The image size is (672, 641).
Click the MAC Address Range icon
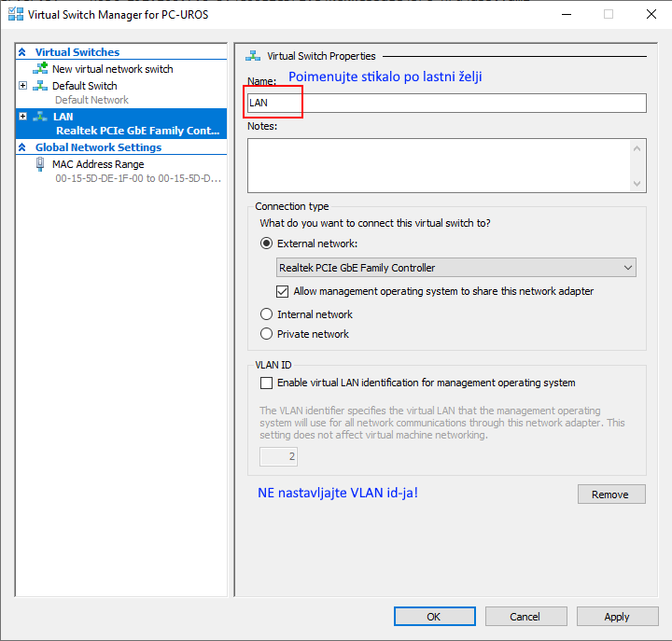(x=40, y=164)
